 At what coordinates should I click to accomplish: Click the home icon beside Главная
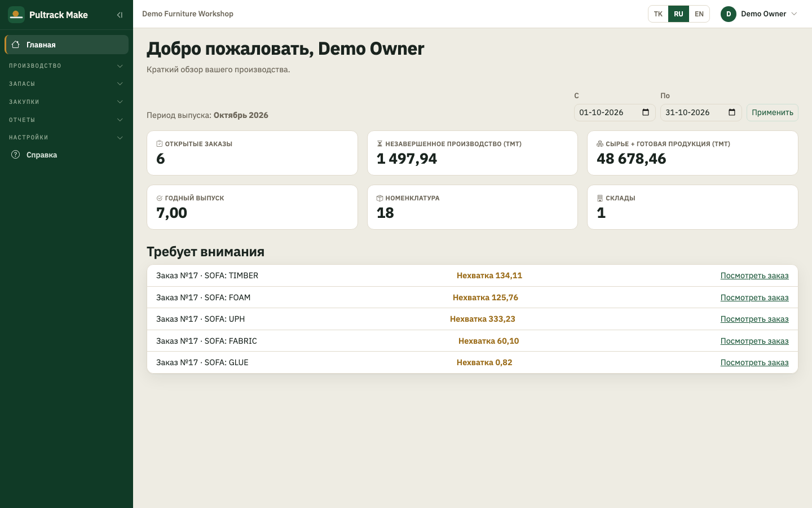(x=16, y=45)
